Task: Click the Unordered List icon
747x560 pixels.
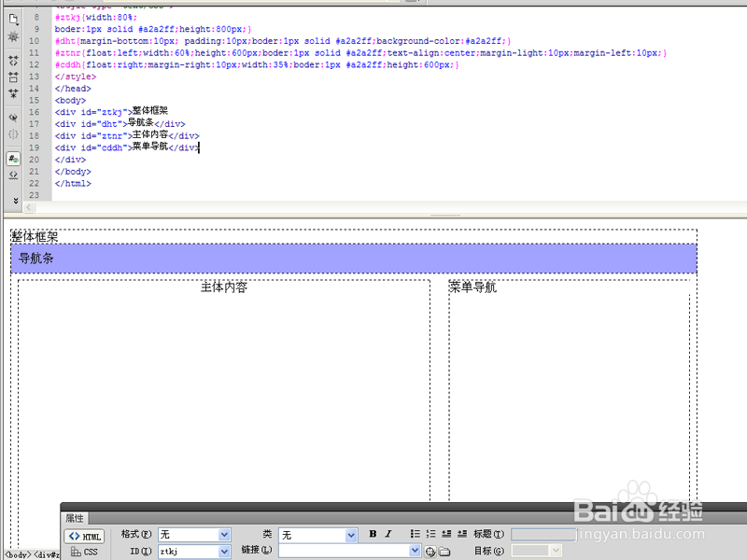Action: click(x=416, y=534)
